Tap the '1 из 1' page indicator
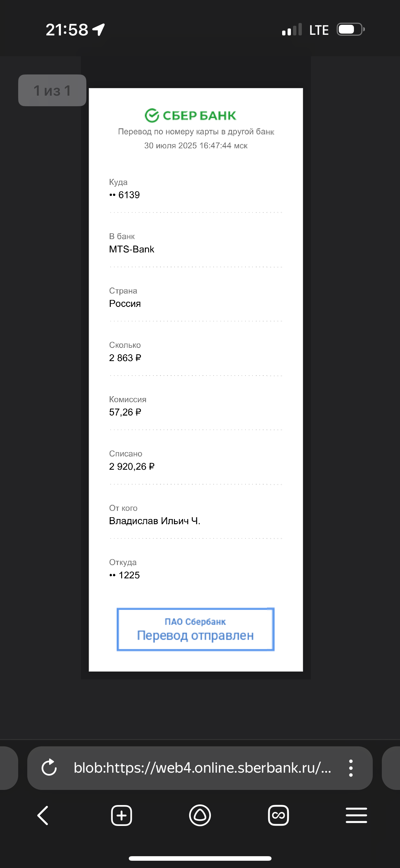The image size is (400, 868). (52, 90)
